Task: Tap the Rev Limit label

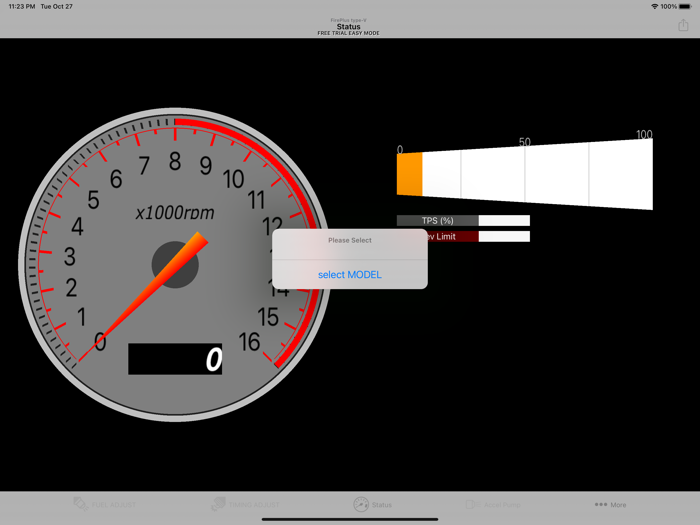Action: pos(452,237)
